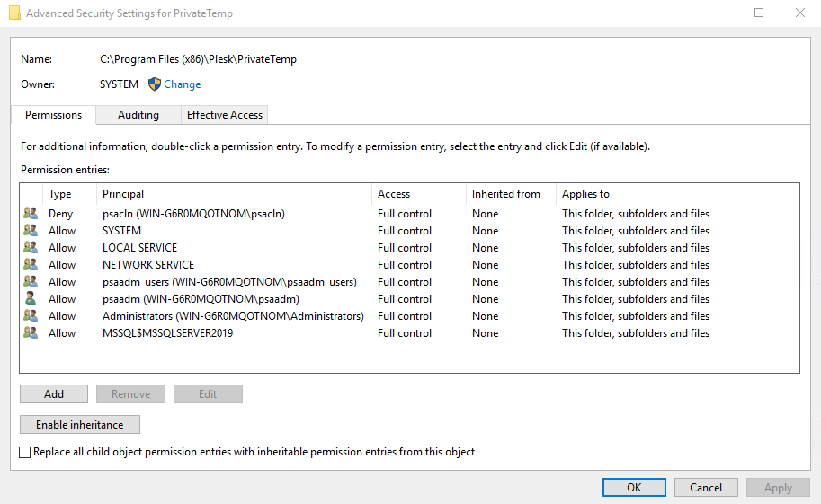Confirm with the OK button

coord(634,488)
